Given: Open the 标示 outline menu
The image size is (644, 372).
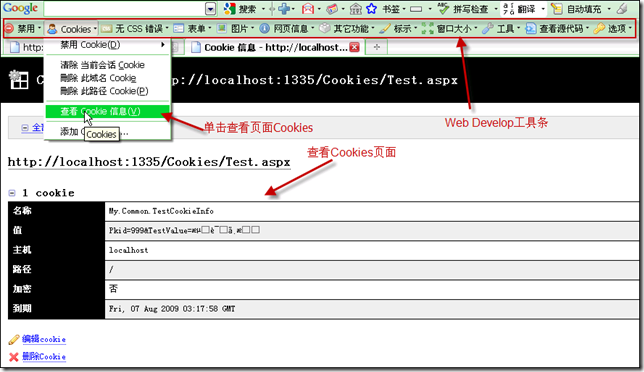Looking at the screenshot, I should tap(398, 29).
